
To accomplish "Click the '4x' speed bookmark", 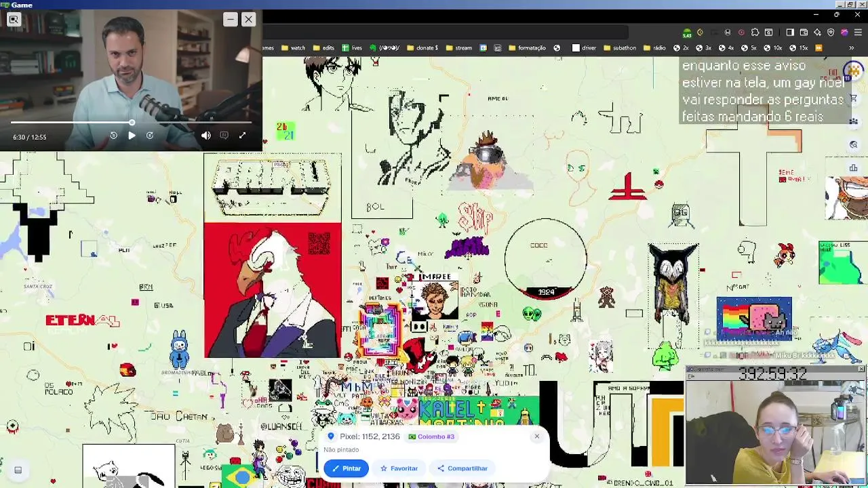I will coord(726,48).
